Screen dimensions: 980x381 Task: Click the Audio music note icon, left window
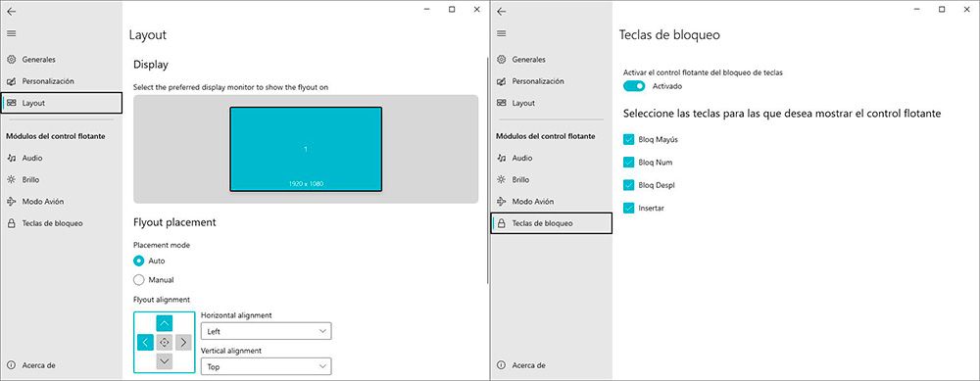(11, 158)
